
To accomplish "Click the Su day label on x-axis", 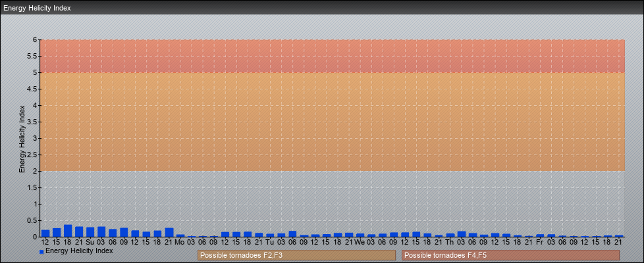I will [90, 242].
